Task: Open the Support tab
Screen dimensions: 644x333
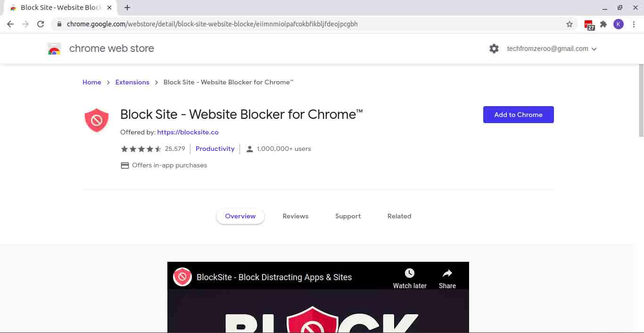Action: pos(348,216)
